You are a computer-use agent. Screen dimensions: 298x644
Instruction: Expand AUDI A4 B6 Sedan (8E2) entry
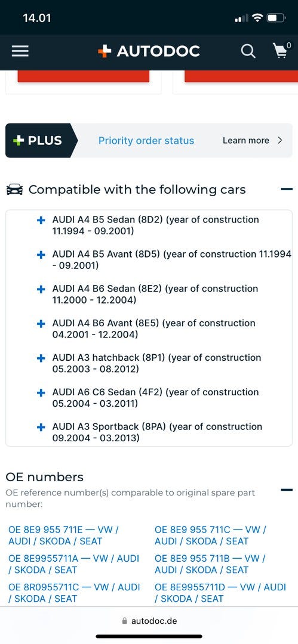[x=41, y=290]
